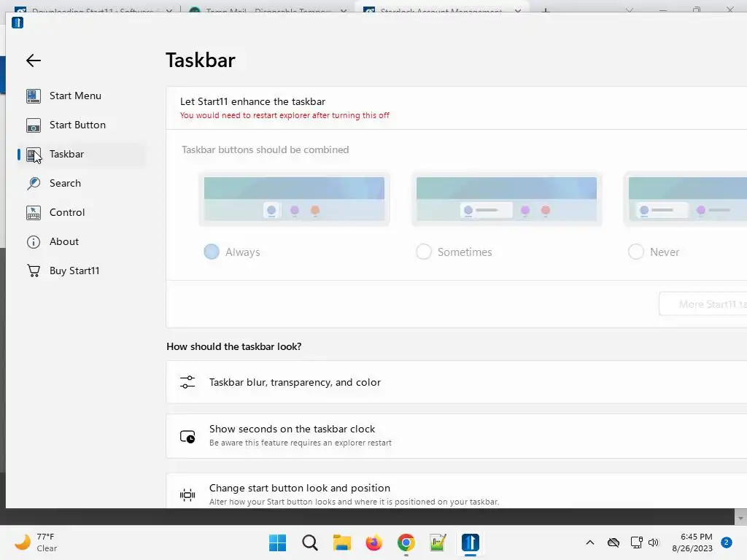Screen dimensions: 747x560
Task: Click the sliders icon beside Taskbar blur
Action: [187, 382]
